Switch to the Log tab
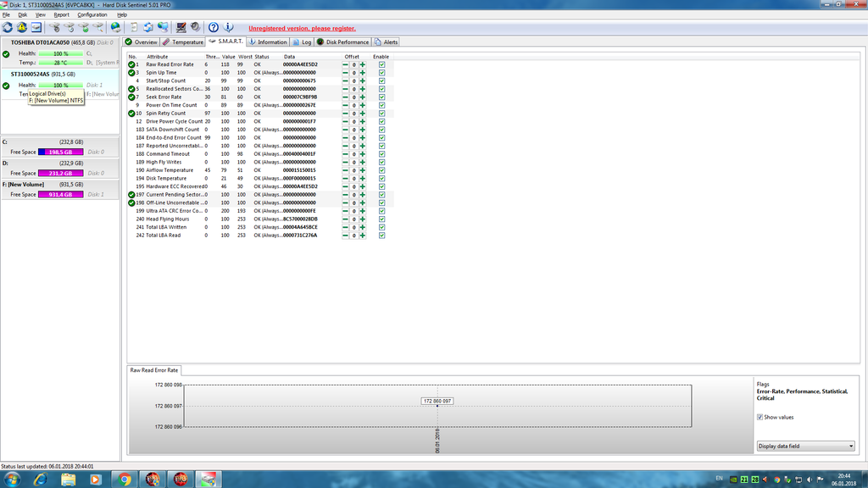The image size is (868, 488). point(302,42)
